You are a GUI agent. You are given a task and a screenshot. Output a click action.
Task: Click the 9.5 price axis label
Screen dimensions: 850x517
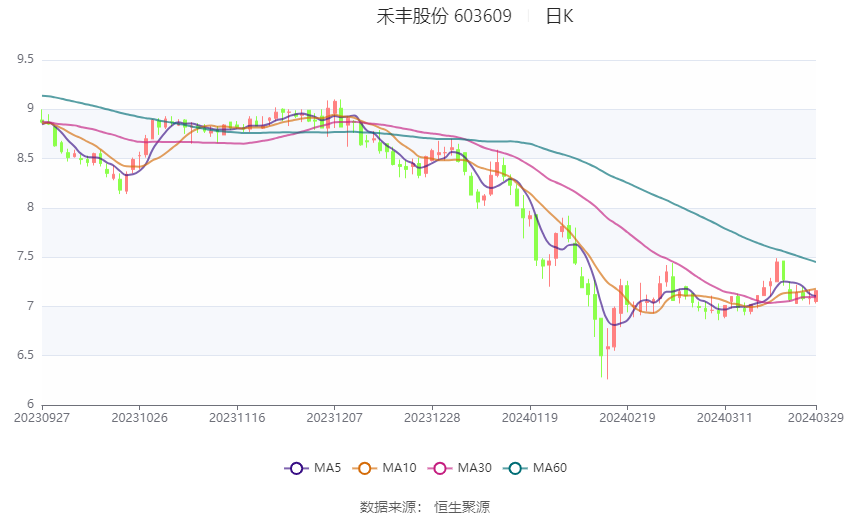point(25,59)
